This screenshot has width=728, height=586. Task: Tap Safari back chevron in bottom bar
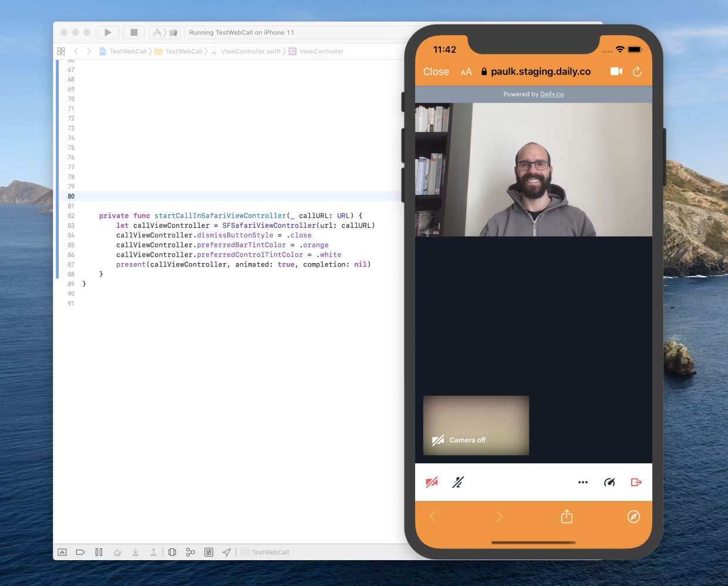[433, 517]
